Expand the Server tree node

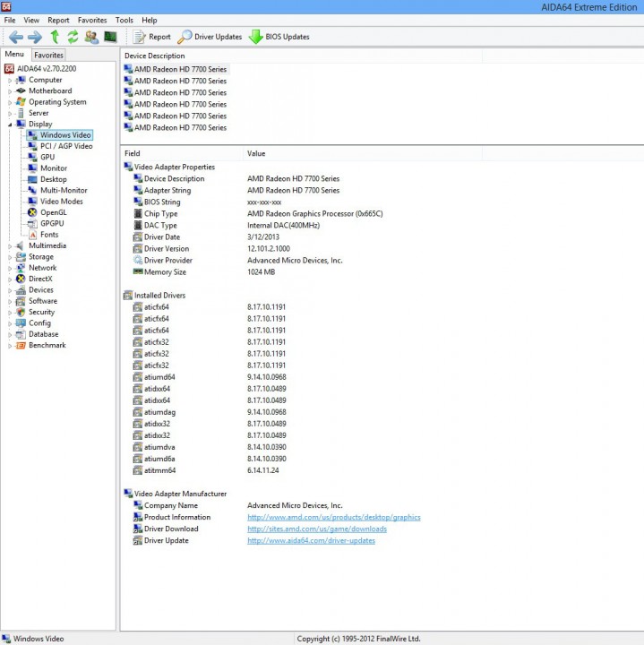[10, 113]
